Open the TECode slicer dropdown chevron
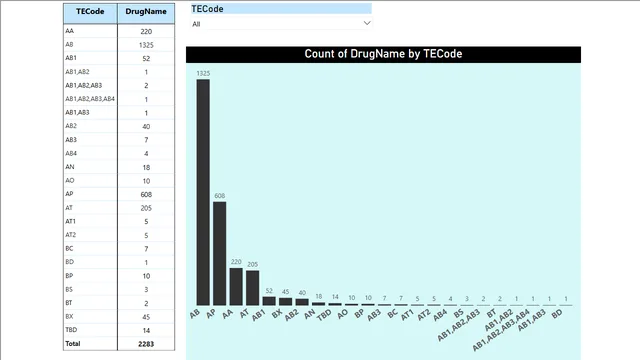640x360 pixels. coord(367,23)
